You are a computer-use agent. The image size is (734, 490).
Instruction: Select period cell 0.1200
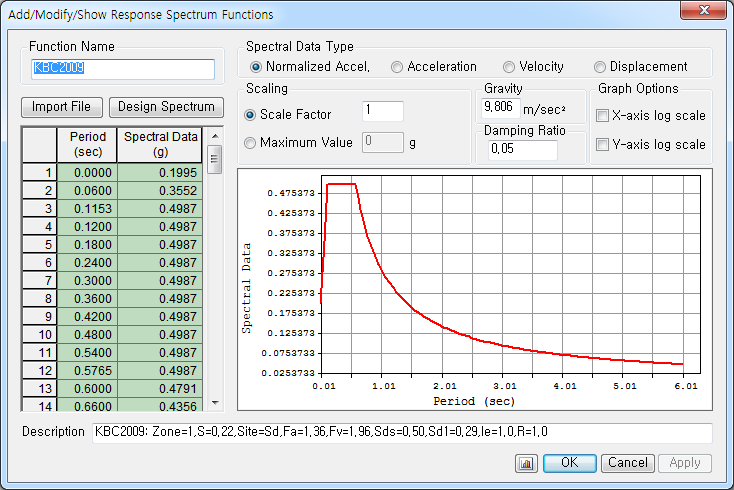pyautogui.click(x=87, y=227)
